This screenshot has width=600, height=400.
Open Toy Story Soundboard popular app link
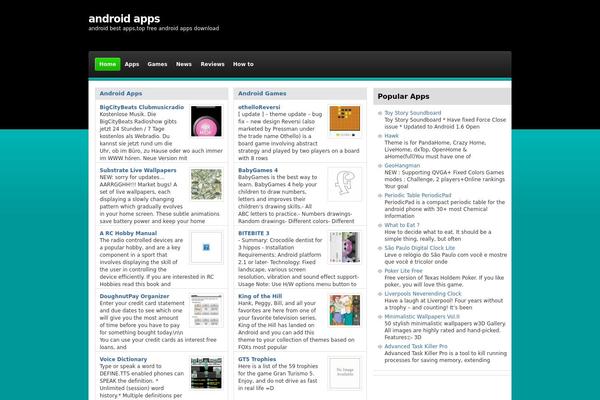(x=412, y=113)
